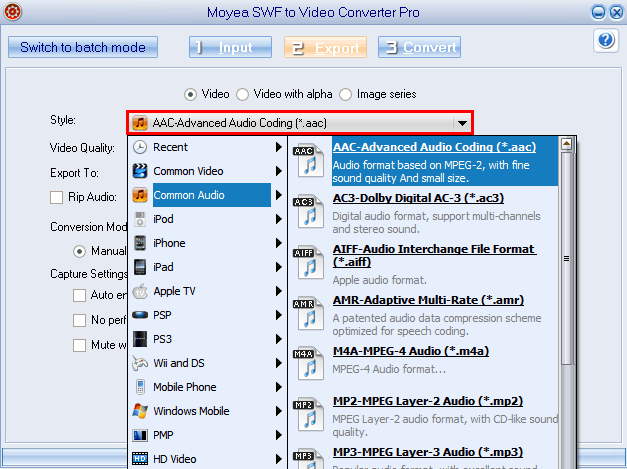Open the Style dropdown arrow
The width and height of the screenshot is (627, 469).
[462, 123]
